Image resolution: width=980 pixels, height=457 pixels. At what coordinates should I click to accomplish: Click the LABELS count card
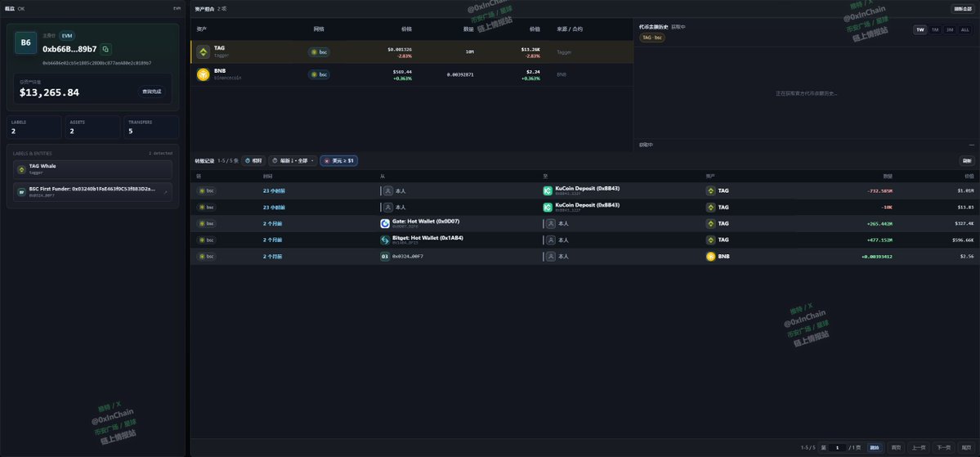coord(34,127)
